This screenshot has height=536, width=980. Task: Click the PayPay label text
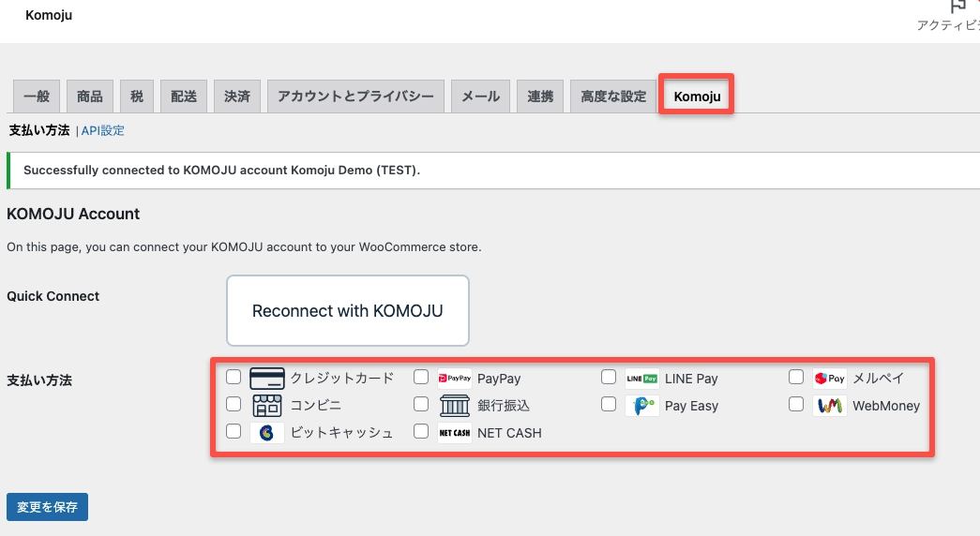[x=499, y=379]
